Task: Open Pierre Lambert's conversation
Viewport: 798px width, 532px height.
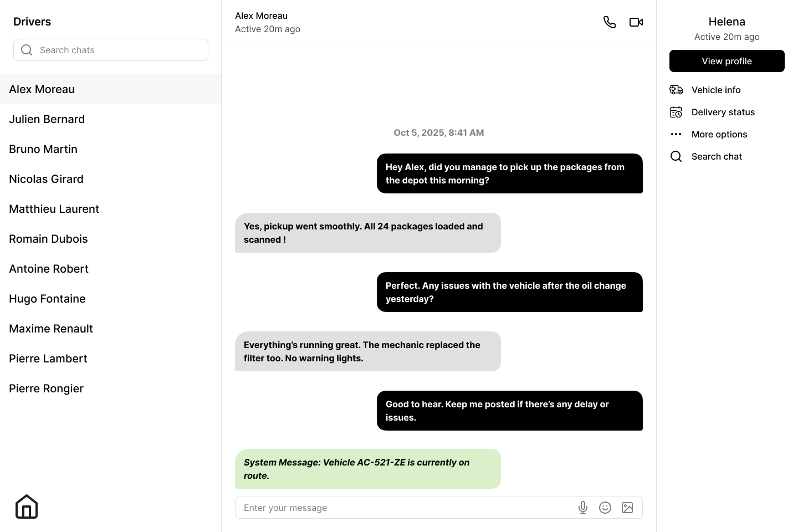Action: (x=48, y=359)
